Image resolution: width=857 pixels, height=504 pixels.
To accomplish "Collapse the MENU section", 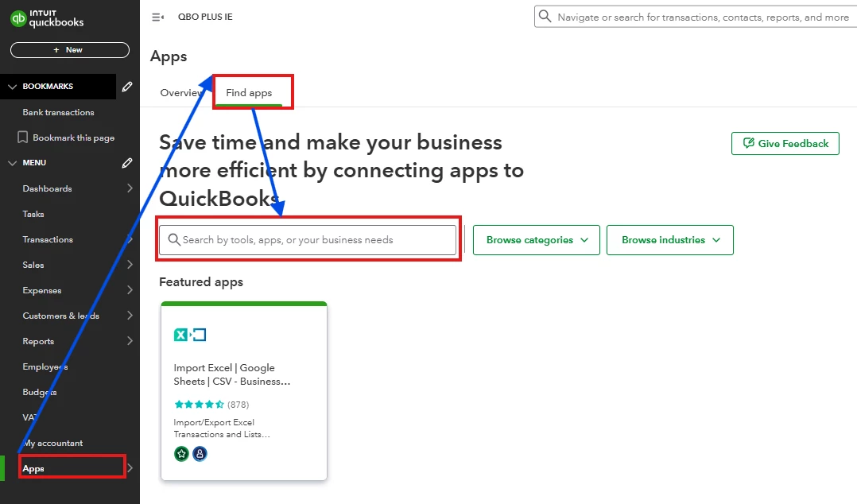I will (x=12, y=163).
